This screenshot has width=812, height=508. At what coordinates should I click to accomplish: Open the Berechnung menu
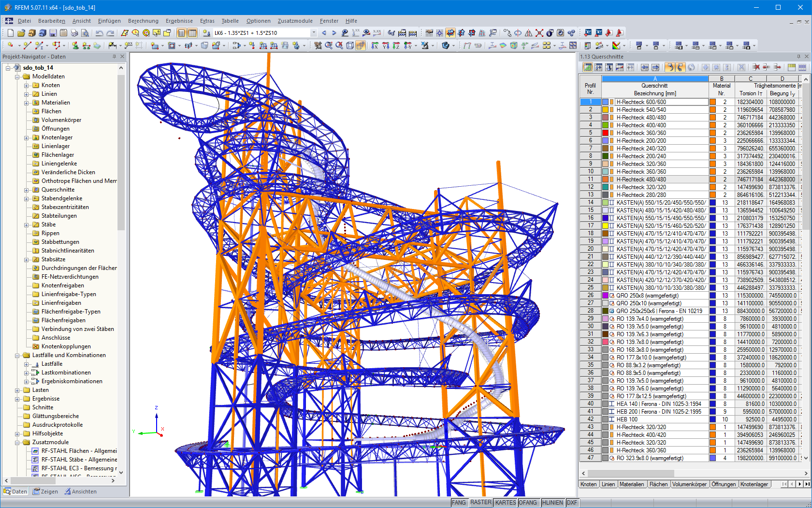pos(143,21)
